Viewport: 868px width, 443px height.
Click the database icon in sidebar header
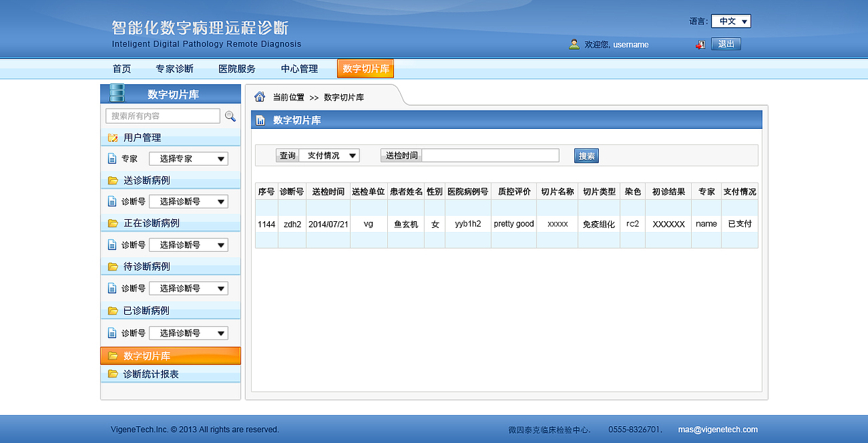tap(117, 93)
